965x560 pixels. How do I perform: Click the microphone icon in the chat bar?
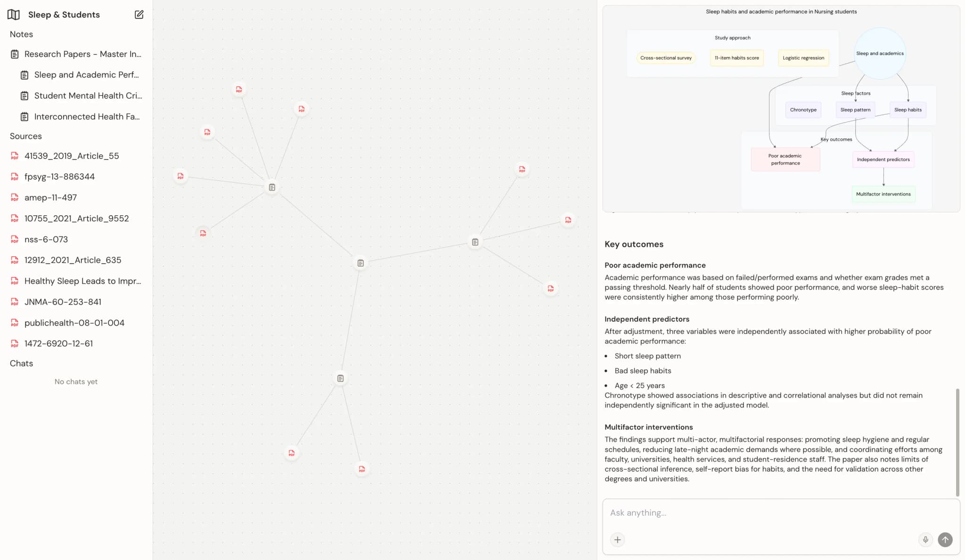[x=925, y=540]
